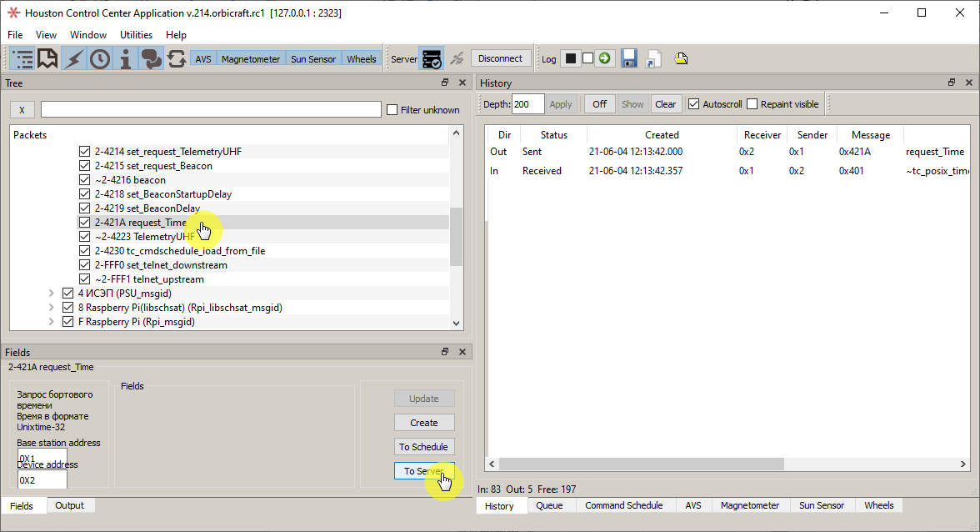980x532 pixels.
Task: Open the Utilities menu
Action: (136, 35)
